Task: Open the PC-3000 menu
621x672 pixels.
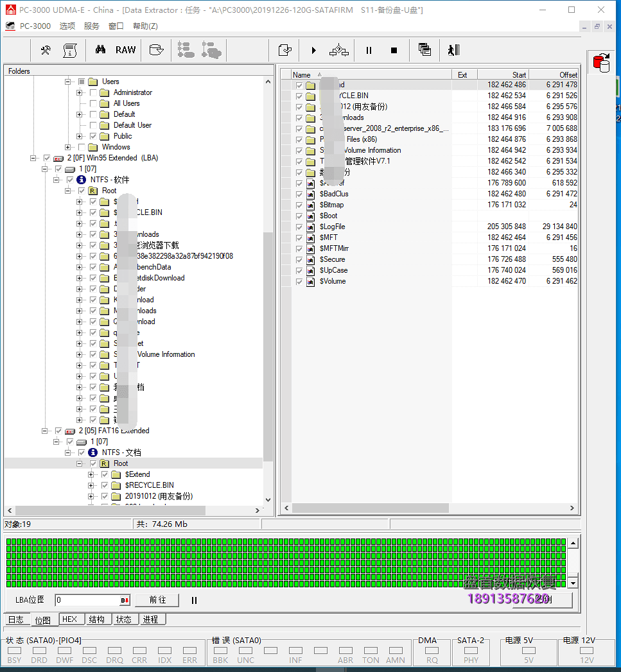Action: point(35,26)
